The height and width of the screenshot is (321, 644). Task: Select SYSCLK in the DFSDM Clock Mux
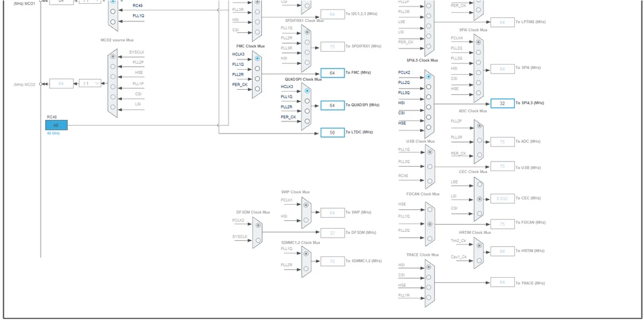click(x=258, y=240)
